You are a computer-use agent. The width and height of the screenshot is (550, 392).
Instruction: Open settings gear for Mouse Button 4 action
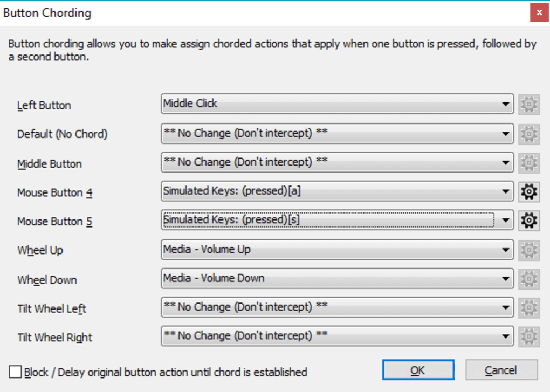click(528, 191)
